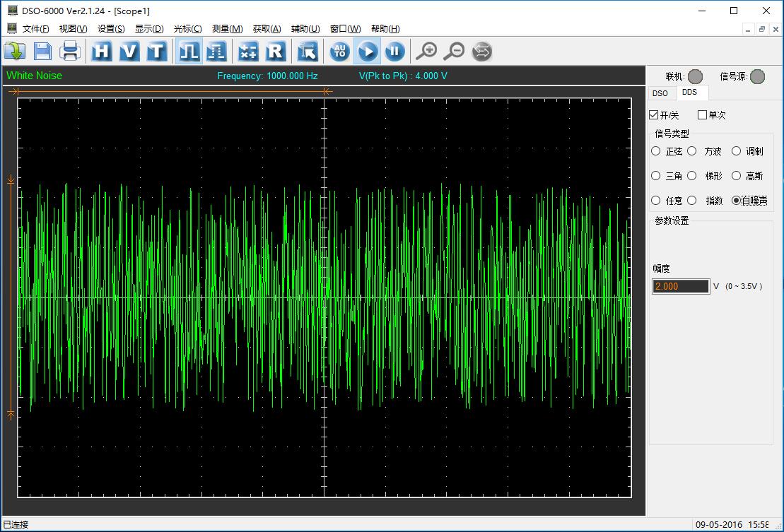Open the 测量(M) menu
Viewport: 784px width, 532px height.
pyautogui.click(x=227, y=29)
